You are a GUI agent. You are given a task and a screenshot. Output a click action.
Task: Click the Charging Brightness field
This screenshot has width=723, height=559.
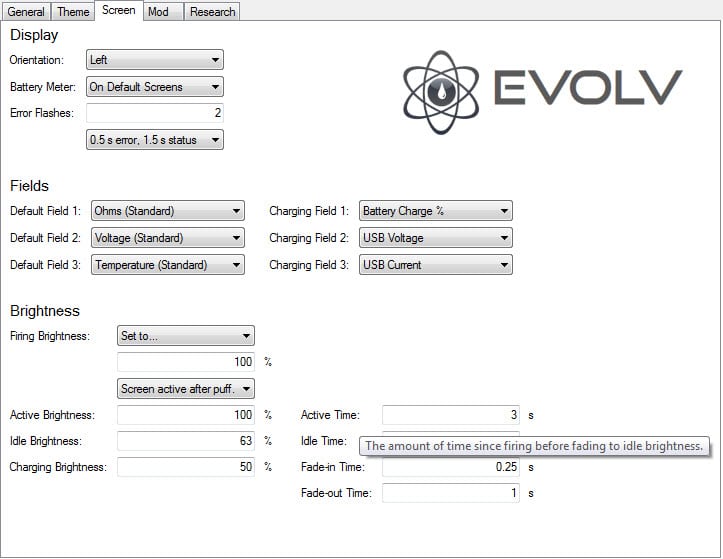(x=186, y=467)
